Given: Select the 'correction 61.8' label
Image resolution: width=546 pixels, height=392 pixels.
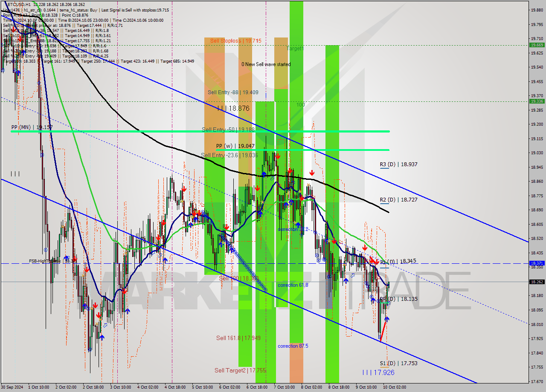Looking at the screenshot, I should pyautogui.click(x=293, y=285).
